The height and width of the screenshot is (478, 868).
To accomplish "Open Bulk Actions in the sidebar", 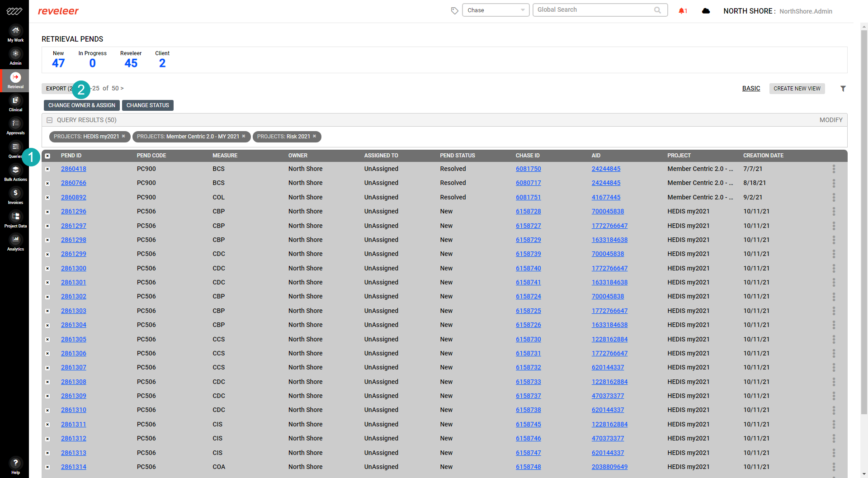I will pyautogui.click(x=15, y=173).
